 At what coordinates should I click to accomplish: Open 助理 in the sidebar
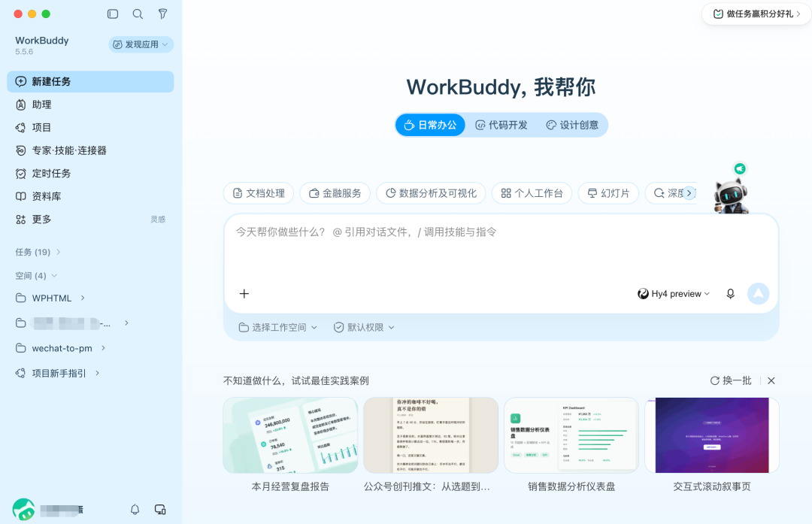90,104
